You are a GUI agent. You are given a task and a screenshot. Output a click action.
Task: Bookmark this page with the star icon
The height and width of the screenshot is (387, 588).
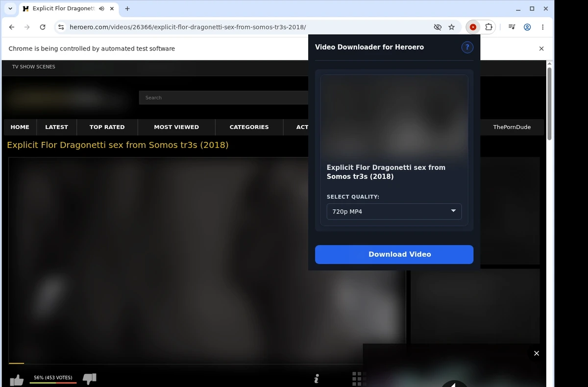(x=452, y=27)
